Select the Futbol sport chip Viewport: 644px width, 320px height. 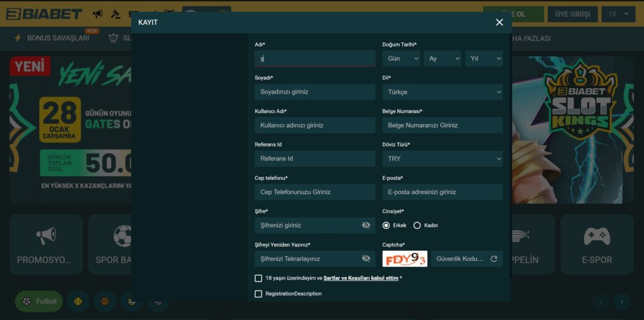pyautogui.click(x=39, y=301)
